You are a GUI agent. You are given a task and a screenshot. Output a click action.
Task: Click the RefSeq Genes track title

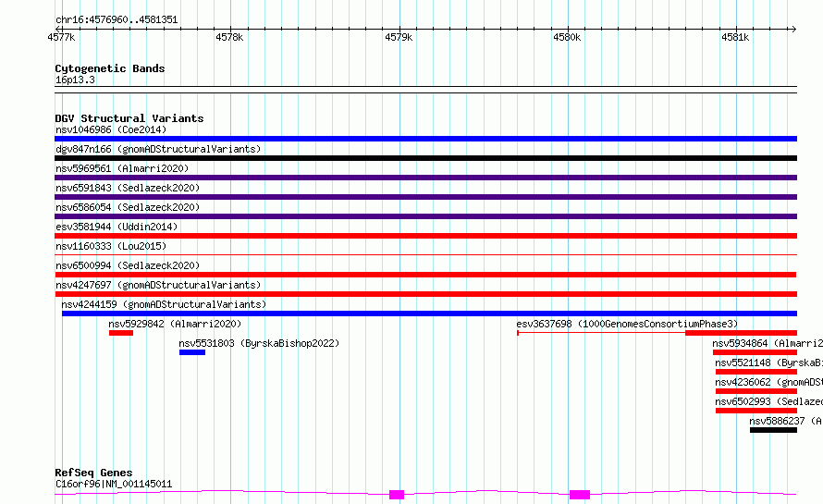(93, 473)
